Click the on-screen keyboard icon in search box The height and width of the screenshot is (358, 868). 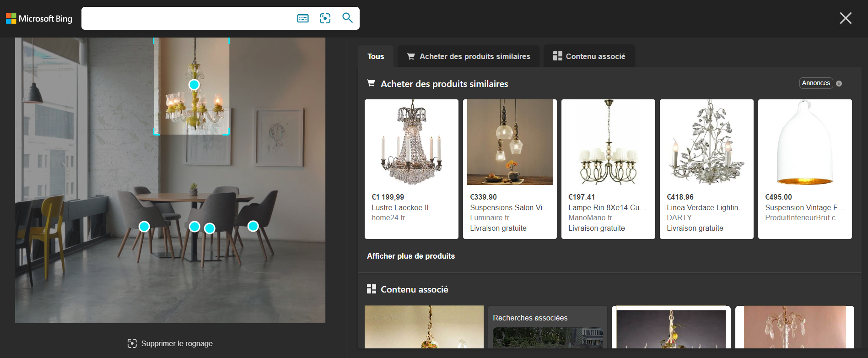tap(303, 18)
